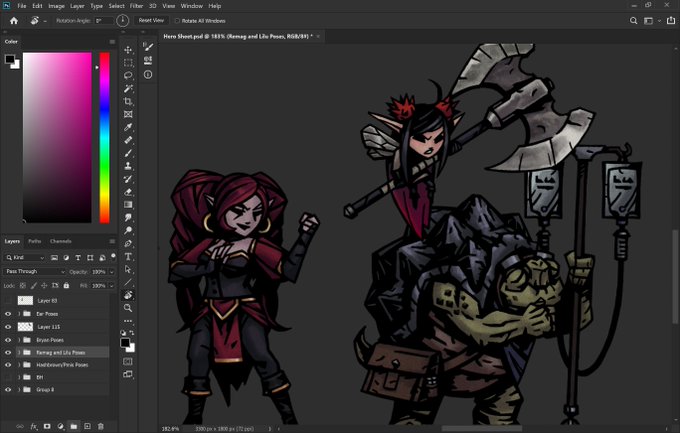Show the hidden BH group
Viewport: 680px width, 433px height.
coord(8,377)
